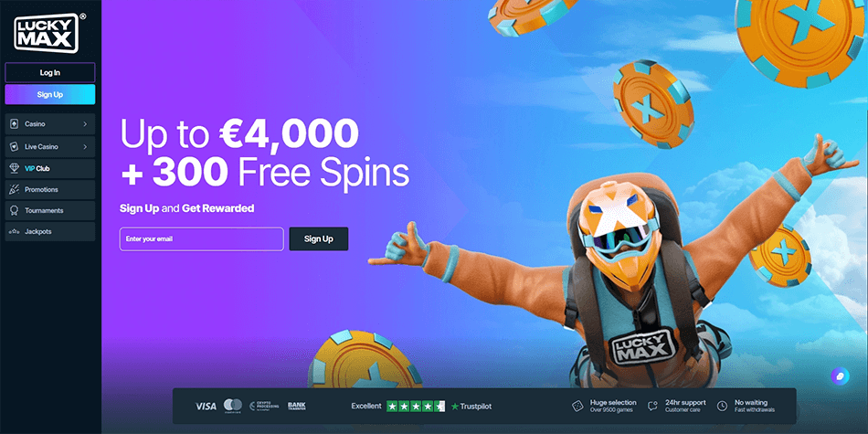The height and width of the screenshot is (434, 868).
Task: Click the Live Casino shield icon
Action: coord(14,147)
